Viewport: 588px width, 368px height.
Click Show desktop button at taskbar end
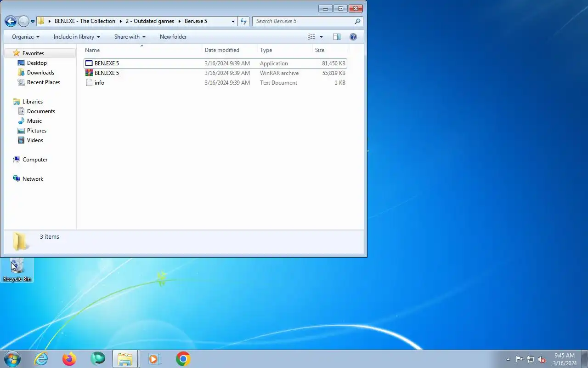(584, 359)
